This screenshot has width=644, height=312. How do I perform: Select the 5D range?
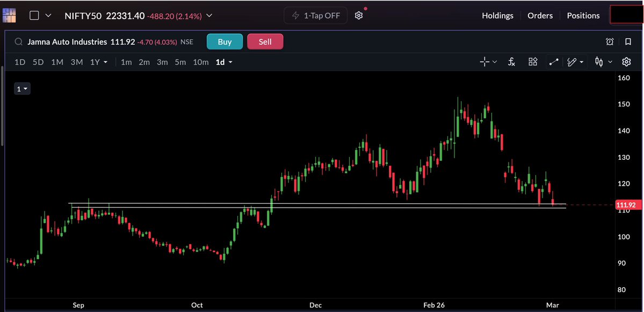38,62
